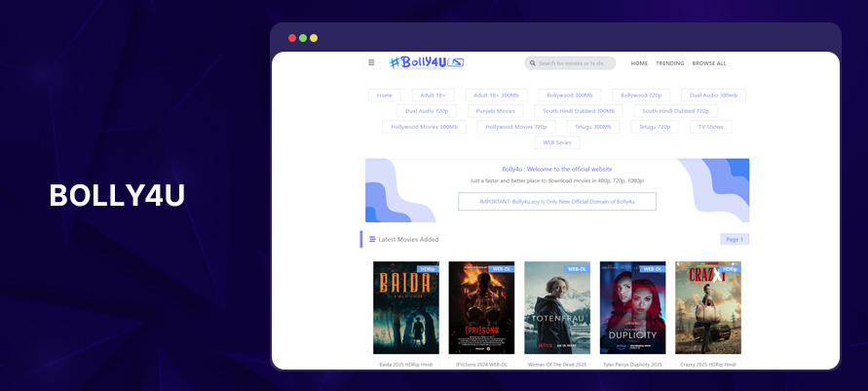Click the WEB-DL badge on Duplicity poster

tap(653, 268)
